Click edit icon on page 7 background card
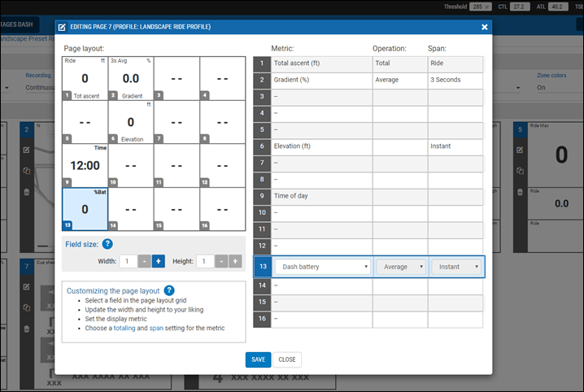This screenshot has height=392, width=584. point(27,286)
